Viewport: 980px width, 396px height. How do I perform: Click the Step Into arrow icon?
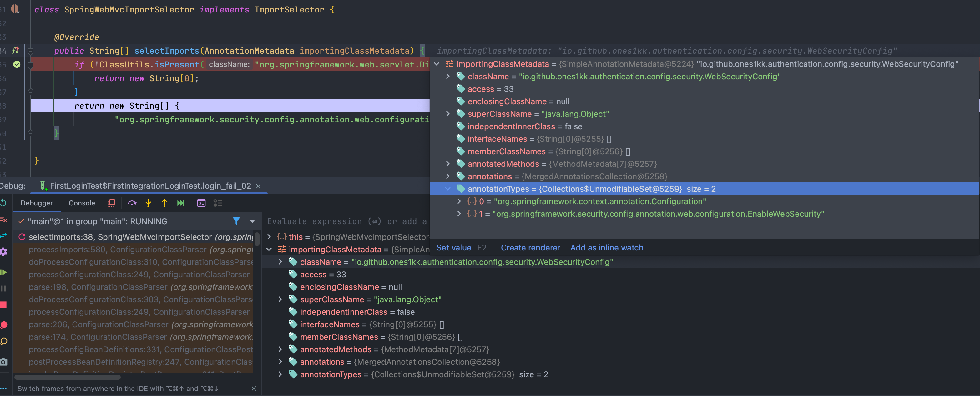[148, 203]
